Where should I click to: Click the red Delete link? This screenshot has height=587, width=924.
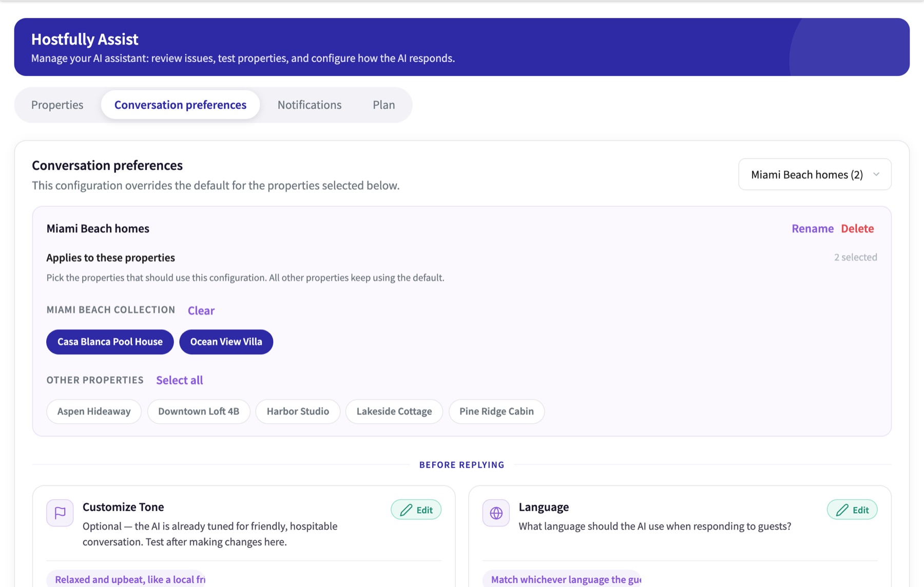pos(857,228)
